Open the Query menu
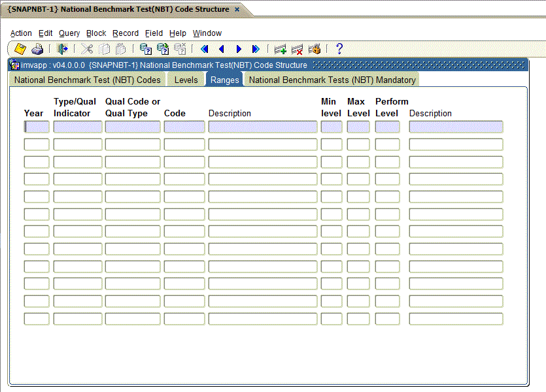The image size is (546, 392). pyautogui.click(x=69, y=33)
